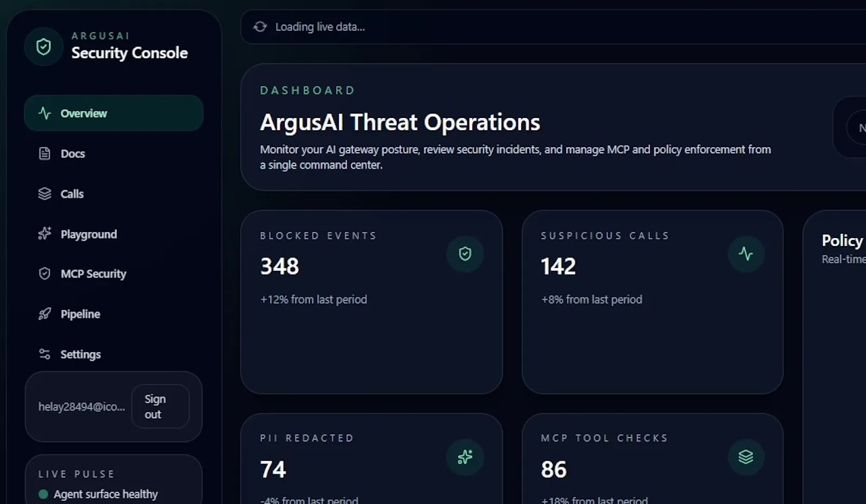Click the MCP Security shield icon
This screenshot has height=504, width=866.
pyautogui.click(x=44, y=274)
